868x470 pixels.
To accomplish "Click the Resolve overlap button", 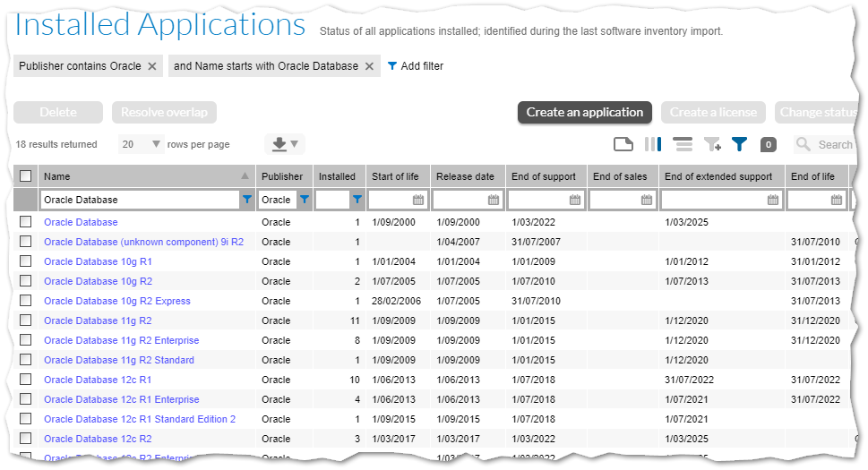I will click(x=165, y=112).
